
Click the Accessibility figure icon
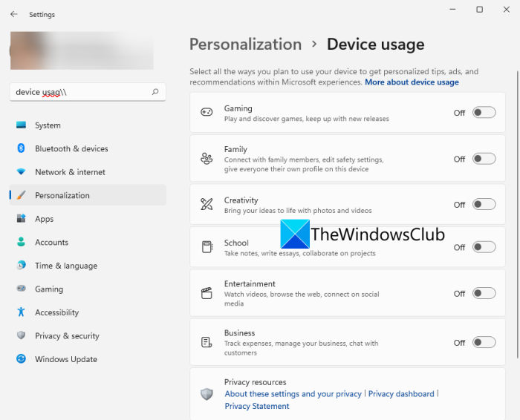coord(21,312)
